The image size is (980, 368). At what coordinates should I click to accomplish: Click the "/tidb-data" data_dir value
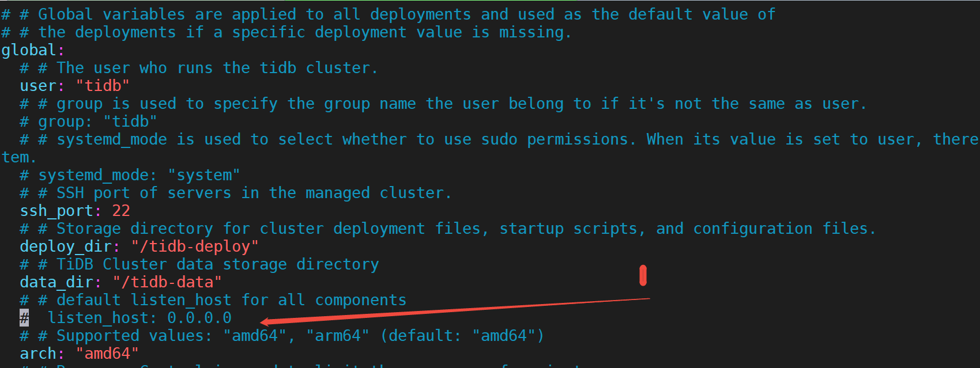click(167, 283)
